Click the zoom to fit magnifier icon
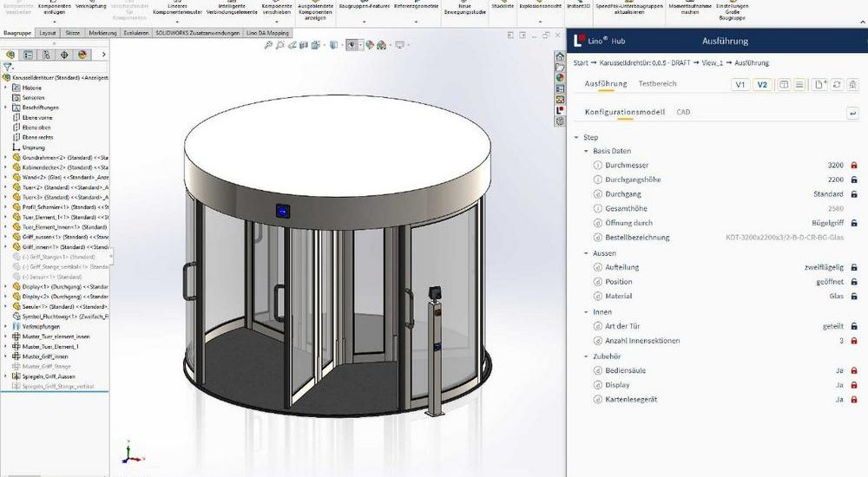The width and height of the screenshot is (868, 477). coord(269,44)
